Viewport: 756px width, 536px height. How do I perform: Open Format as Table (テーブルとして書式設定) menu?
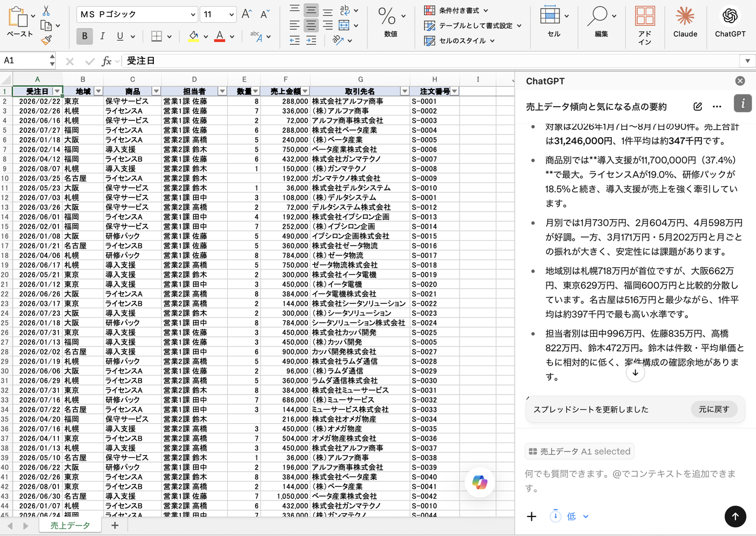(x=473, y=25)
